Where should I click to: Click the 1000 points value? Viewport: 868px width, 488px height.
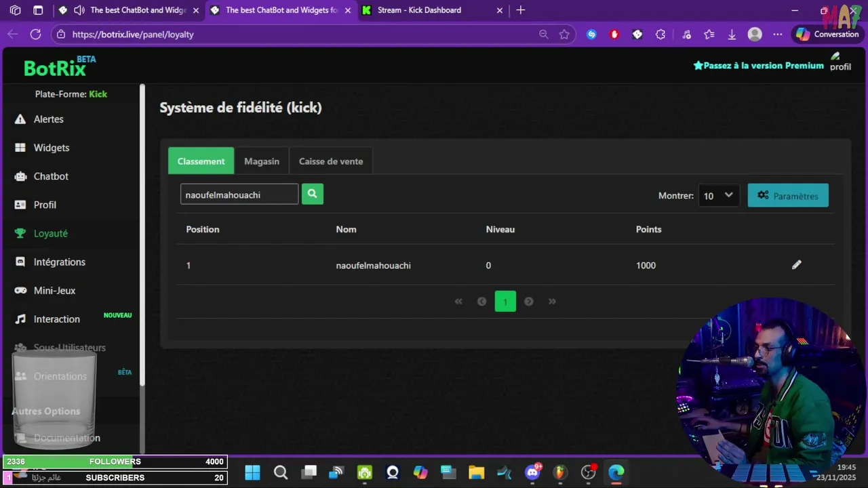(x=646, y=266)
